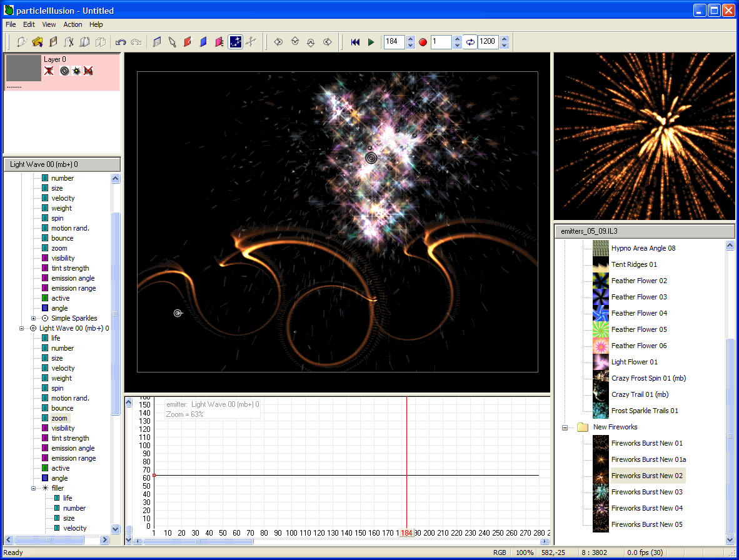Open the View menu
Screen dimensions: 739x560
click(x=49, y=24)
